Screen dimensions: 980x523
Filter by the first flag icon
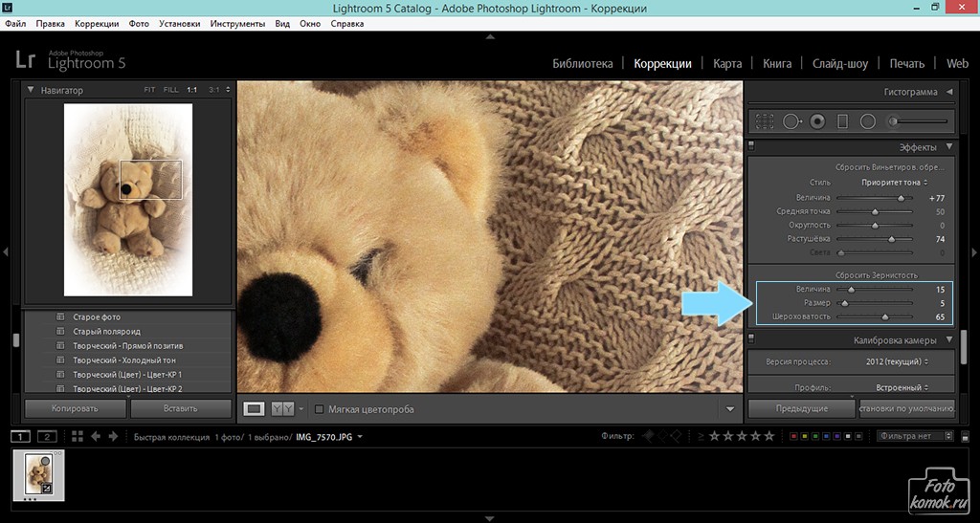click(648, 436)
